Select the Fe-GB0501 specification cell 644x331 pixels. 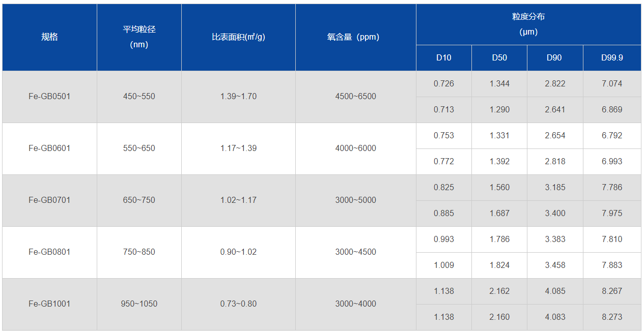point(49,97)
